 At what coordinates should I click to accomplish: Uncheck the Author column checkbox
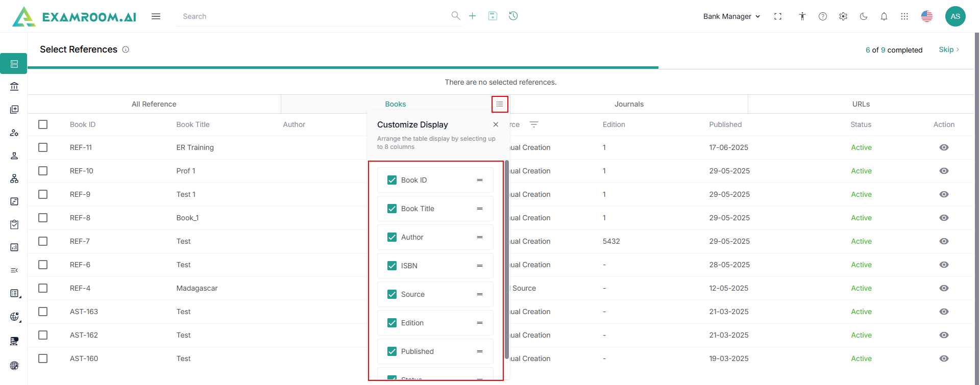[392, 237]
